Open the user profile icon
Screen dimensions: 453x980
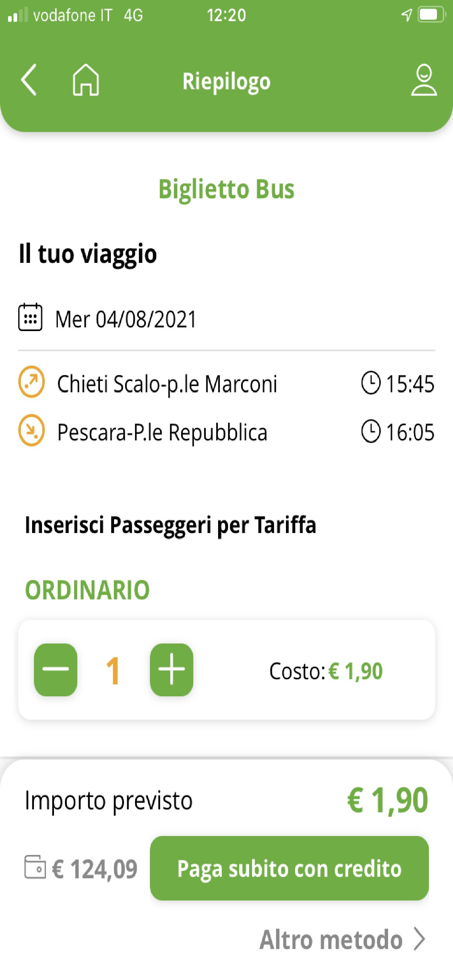[424, 80]
